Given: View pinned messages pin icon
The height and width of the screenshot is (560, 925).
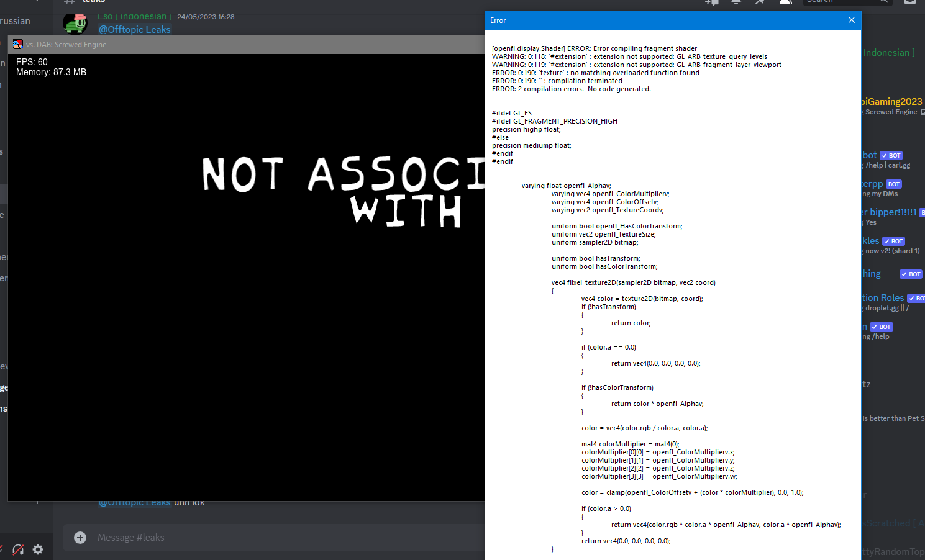Looking at the screenshot, I should 760,2.
